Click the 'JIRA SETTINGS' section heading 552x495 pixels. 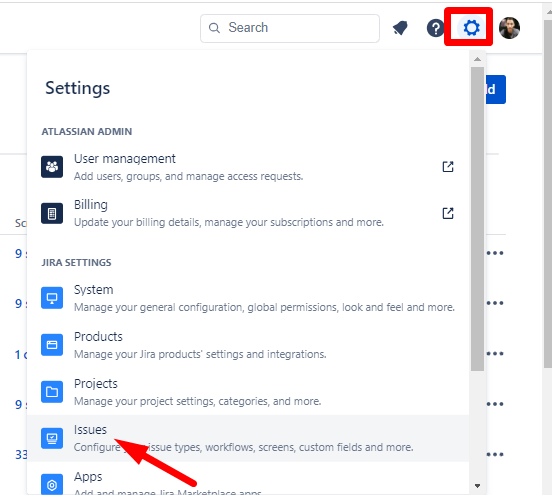[76, 263]
